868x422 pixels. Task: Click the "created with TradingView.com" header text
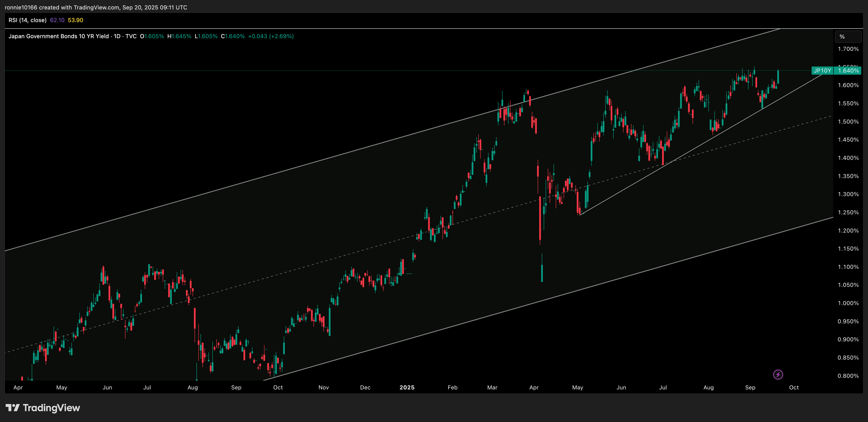79,8
